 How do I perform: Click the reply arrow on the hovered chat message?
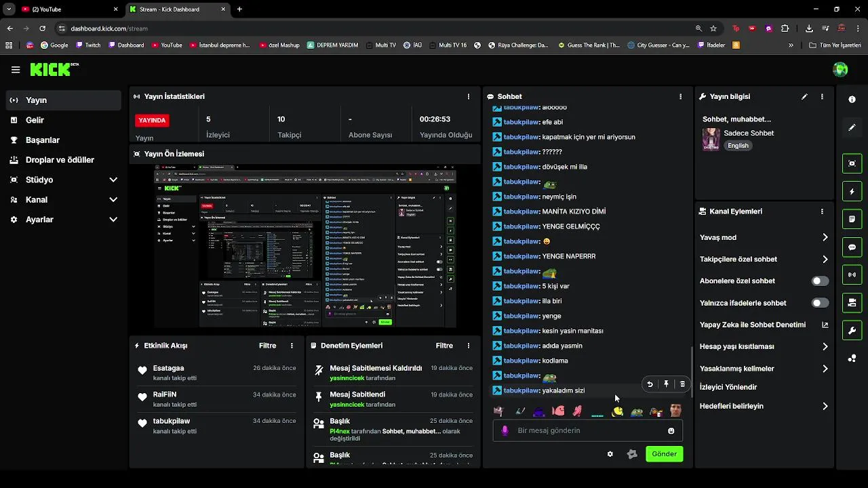pos(650,384)
